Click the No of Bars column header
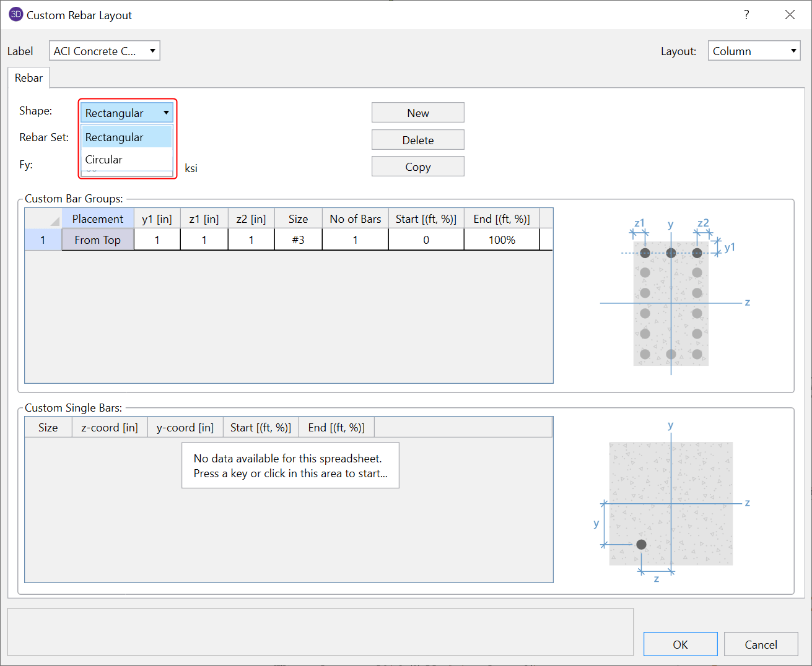 [355, 219]
